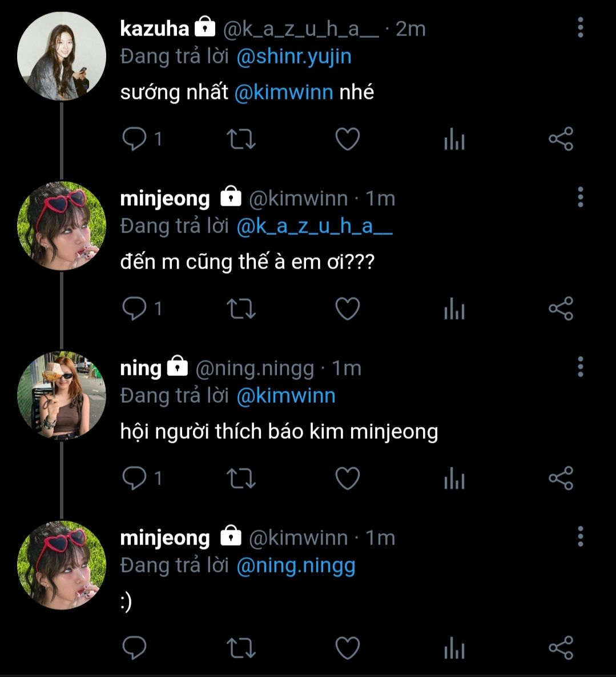This screenshot has width=616, height=677.
Task: Open the @ning.ningg reply-to link
Action: [296, 566]
